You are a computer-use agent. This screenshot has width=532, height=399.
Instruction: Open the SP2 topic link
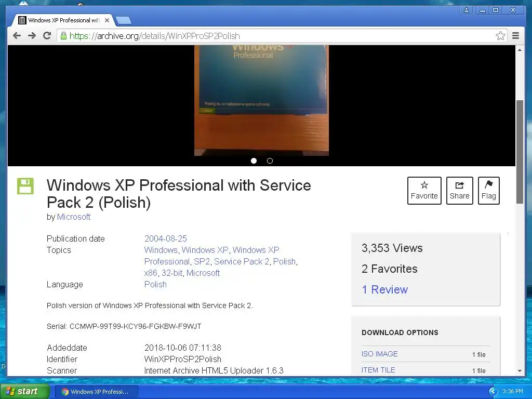pos(202,262)
